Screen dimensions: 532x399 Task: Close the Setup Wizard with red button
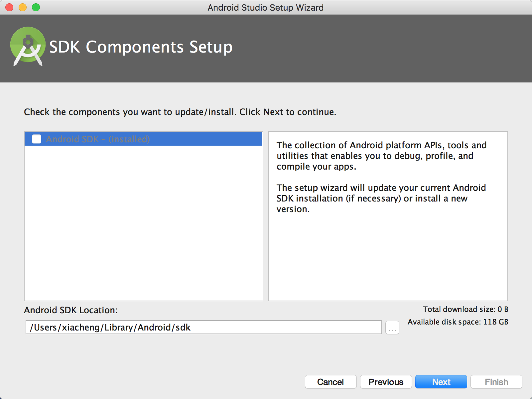pos(9,7)
